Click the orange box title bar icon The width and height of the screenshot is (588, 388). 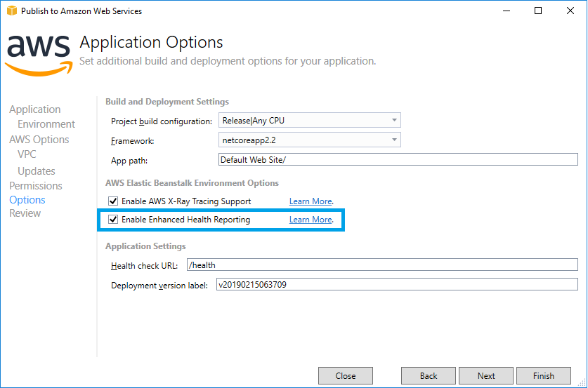[12, 11]
